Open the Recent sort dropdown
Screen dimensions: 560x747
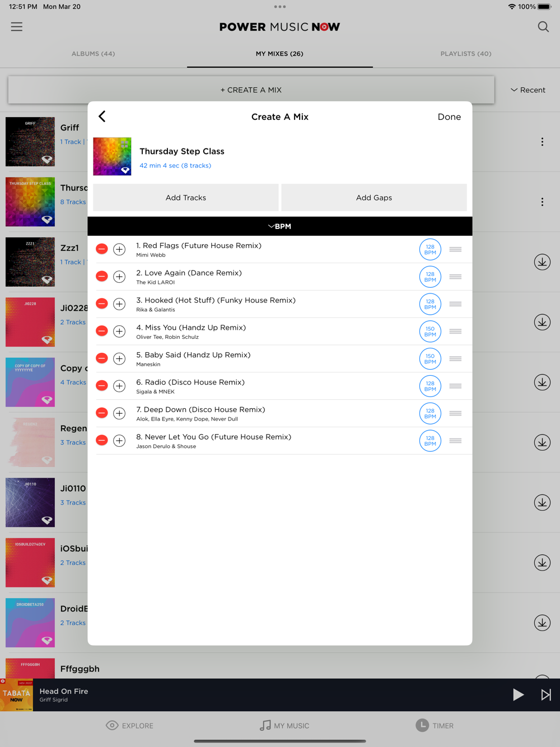(528, 90)
